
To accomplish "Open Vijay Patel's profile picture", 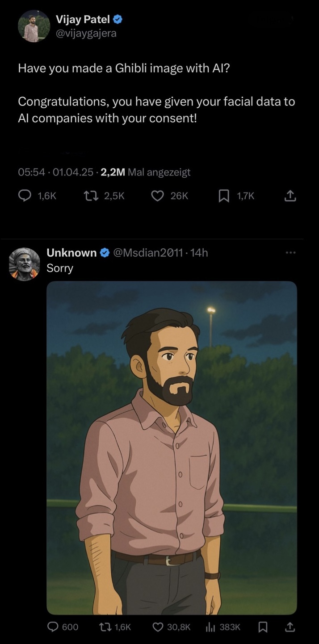I will pos(34,26).
